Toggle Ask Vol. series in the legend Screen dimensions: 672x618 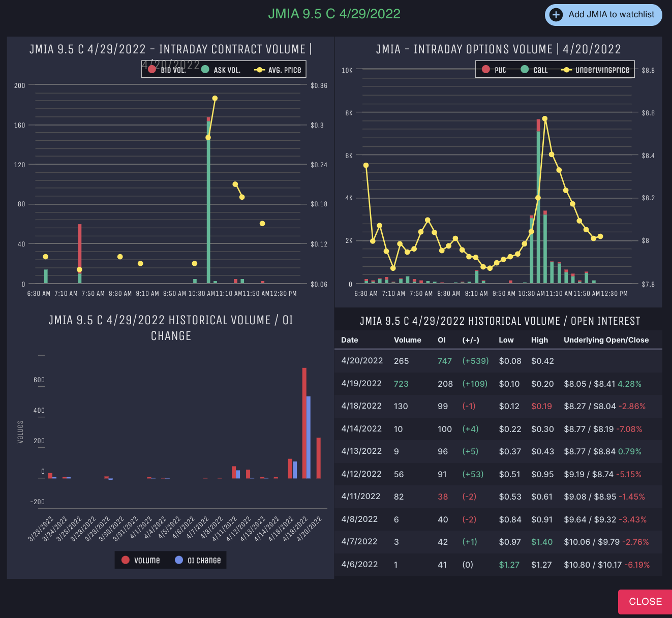[x=221, y=70]
